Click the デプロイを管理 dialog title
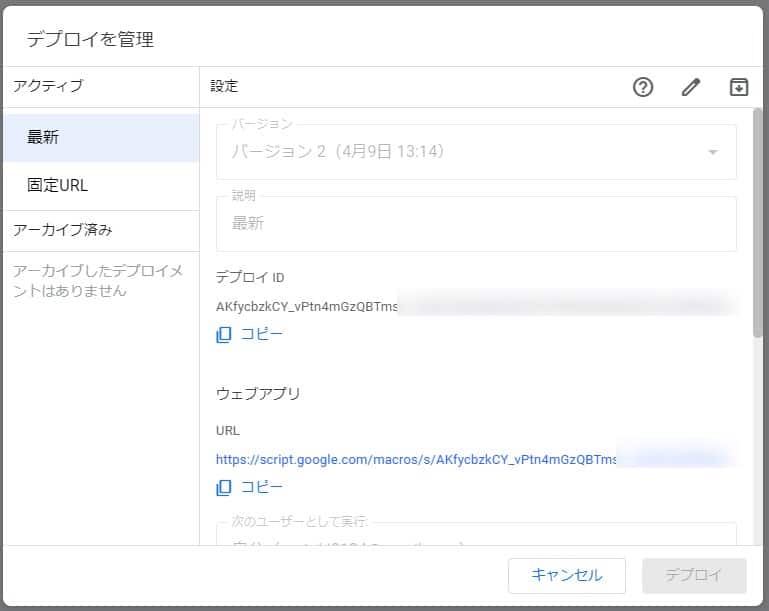769x611 pixels. click(x=90, y=40)
